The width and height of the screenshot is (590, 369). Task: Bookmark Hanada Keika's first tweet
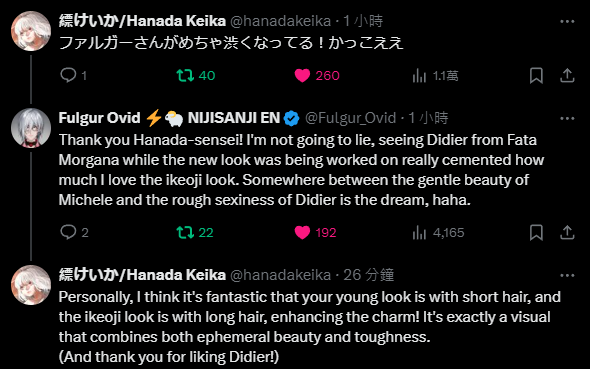536,76
